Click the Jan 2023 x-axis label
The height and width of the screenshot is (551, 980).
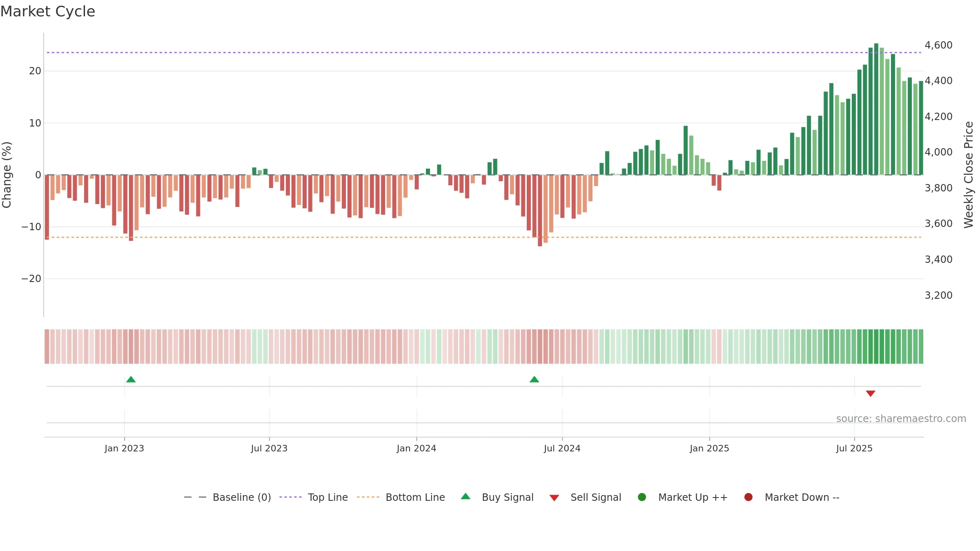coord(124,449)
